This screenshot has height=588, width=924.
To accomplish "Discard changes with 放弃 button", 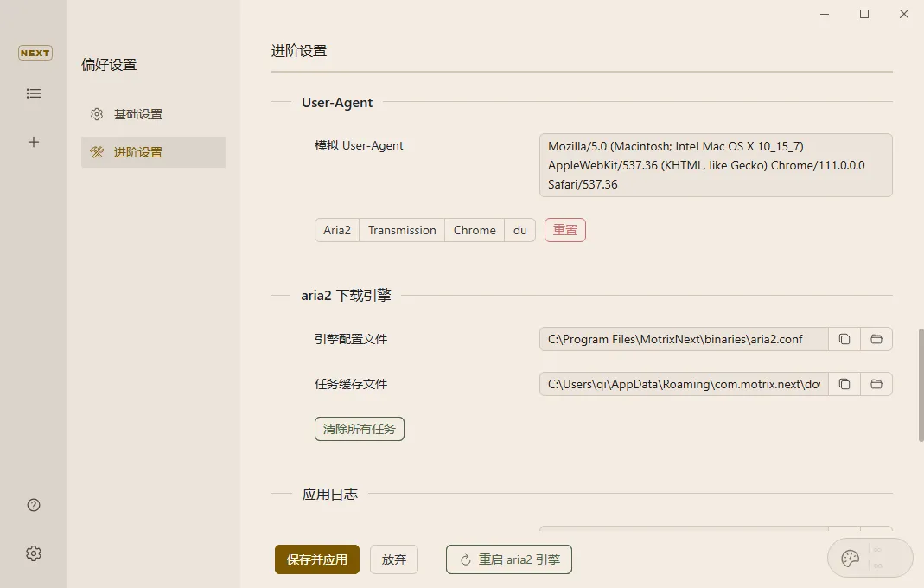I will pos(393,559).
